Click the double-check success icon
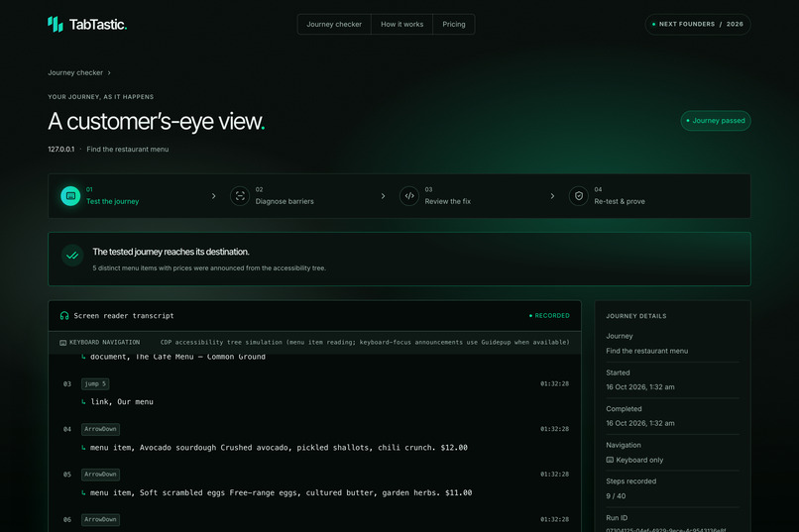Image resolution: width=799 pixels, height=532 pixels. (x=72, y=256)
